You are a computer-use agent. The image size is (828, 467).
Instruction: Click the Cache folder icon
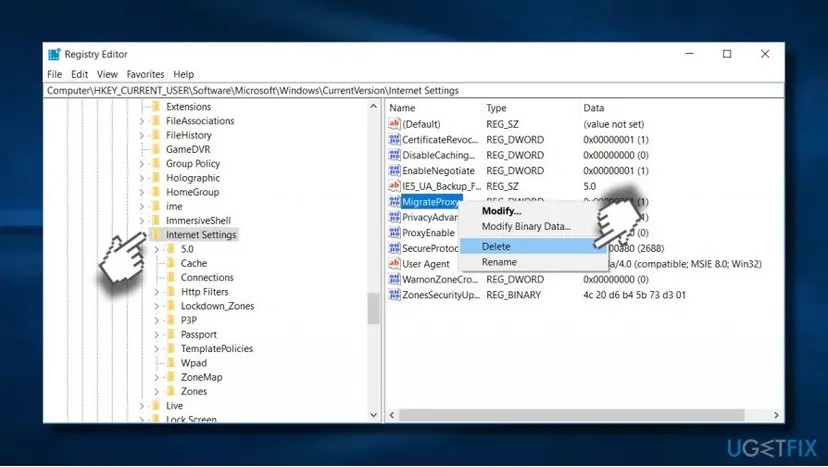(171, 263)
